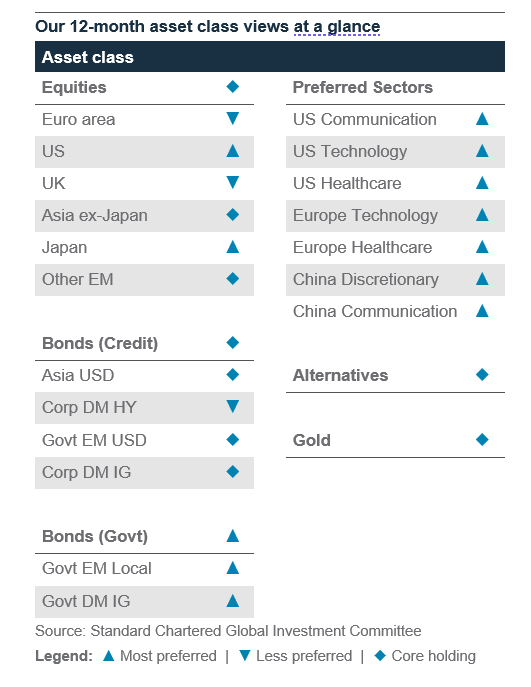Click the Core holding legend diamond
This screenshot has width=531, height=687.
(380, 656)
